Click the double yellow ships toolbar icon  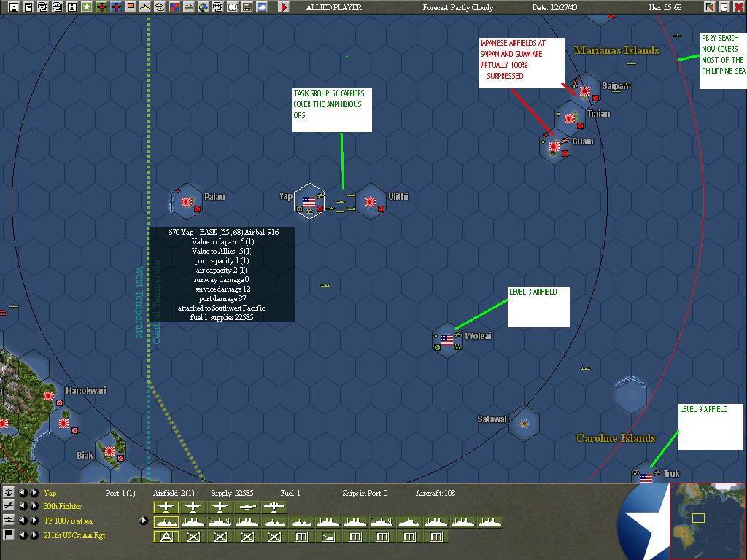point(160,7)
